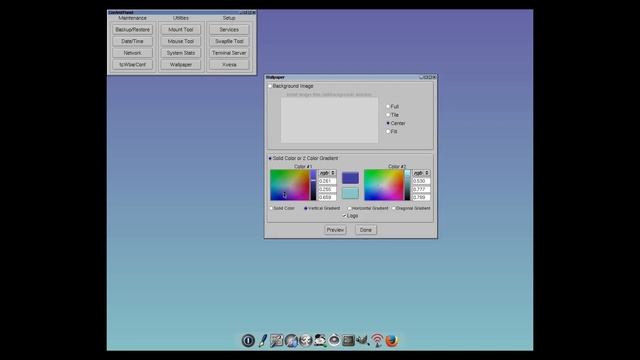640x360 pixels.
Task: Click the power Exit icon in the dock
Action: 248,340
